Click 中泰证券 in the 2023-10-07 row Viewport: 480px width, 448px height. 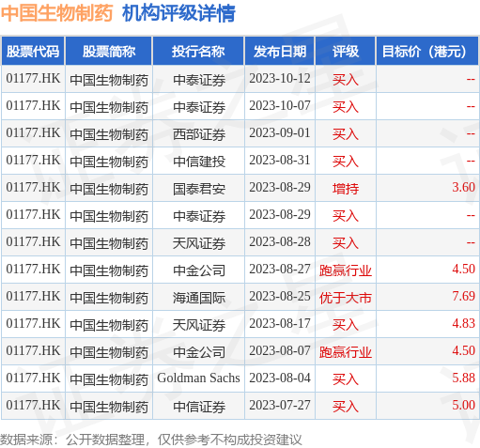coord(199,107)
